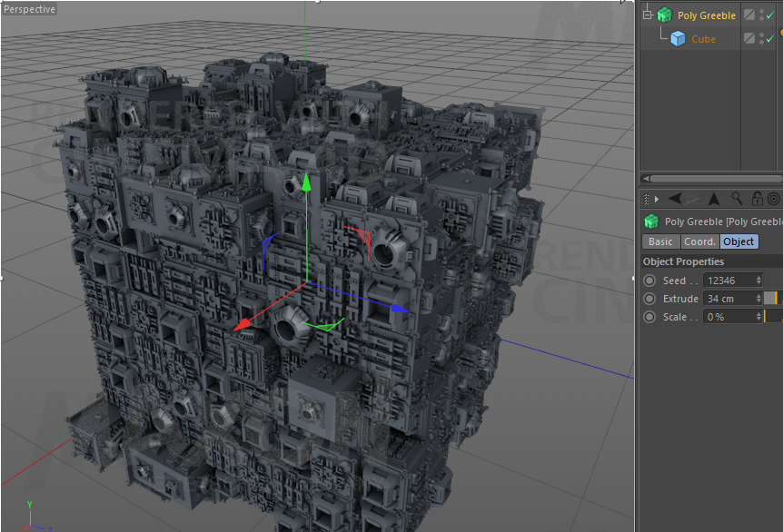Click the target new-manager icon in Attribute Manager
Image resolution: width=783 pixels, height=532 pixels.
click(774, 199)
